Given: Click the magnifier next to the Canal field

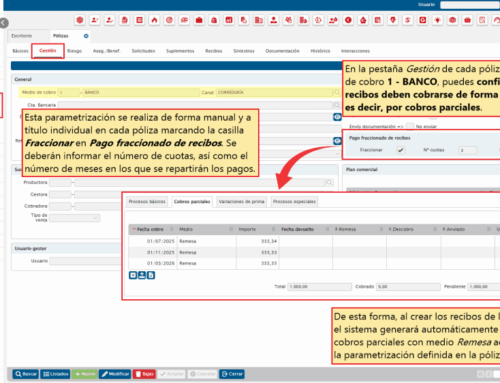Looking at the screenshot, I should point(337,92).
